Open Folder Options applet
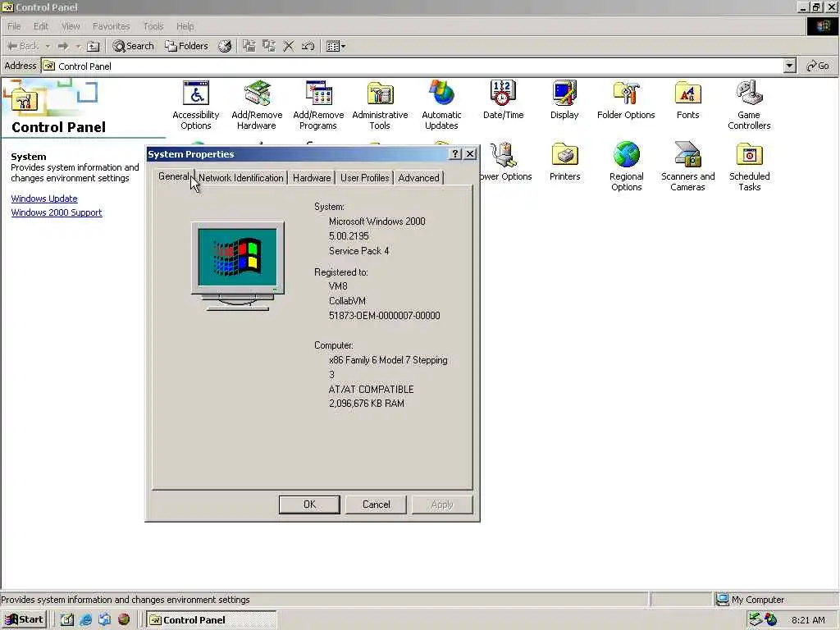Viewport: 840px width, 630px height. point(626,99)
